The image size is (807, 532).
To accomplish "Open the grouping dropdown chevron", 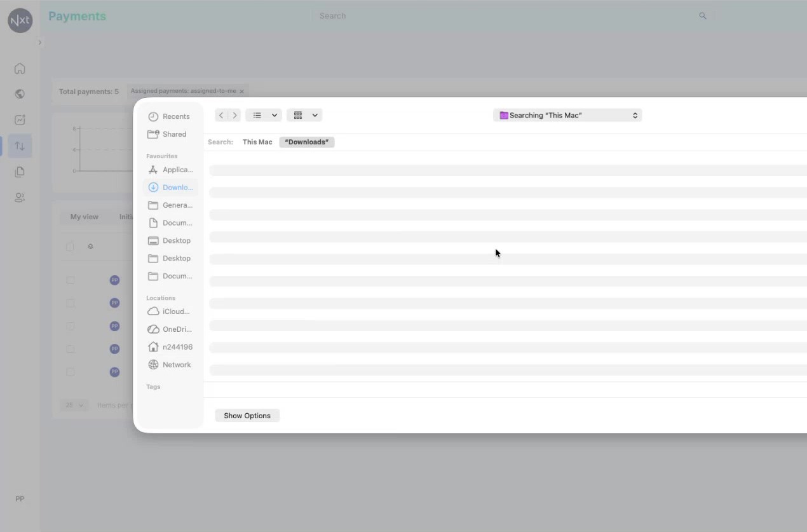I will coord(315,115).
